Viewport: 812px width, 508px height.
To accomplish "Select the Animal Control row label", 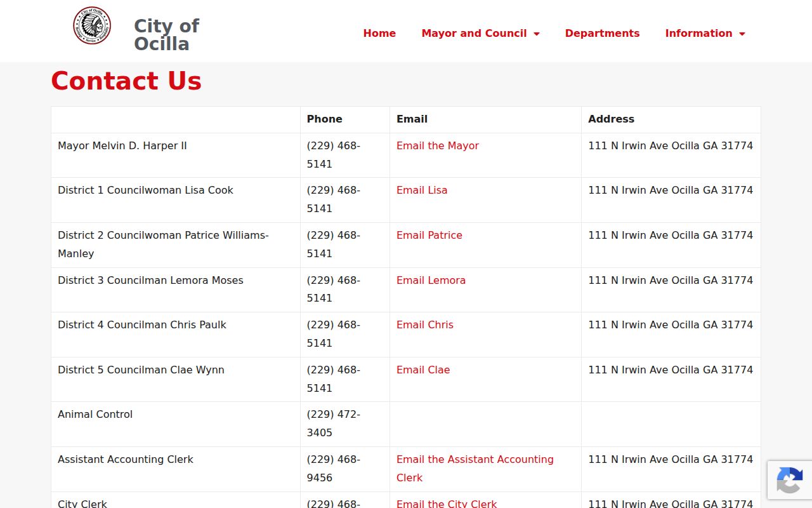I will tap(95, 414).
